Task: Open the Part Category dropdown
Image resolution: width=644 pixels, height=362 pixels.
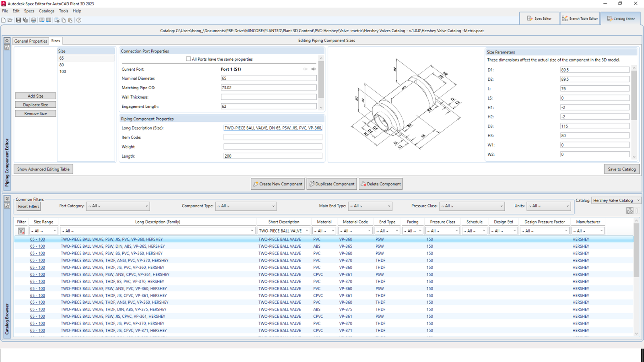Action: [118, 206]
